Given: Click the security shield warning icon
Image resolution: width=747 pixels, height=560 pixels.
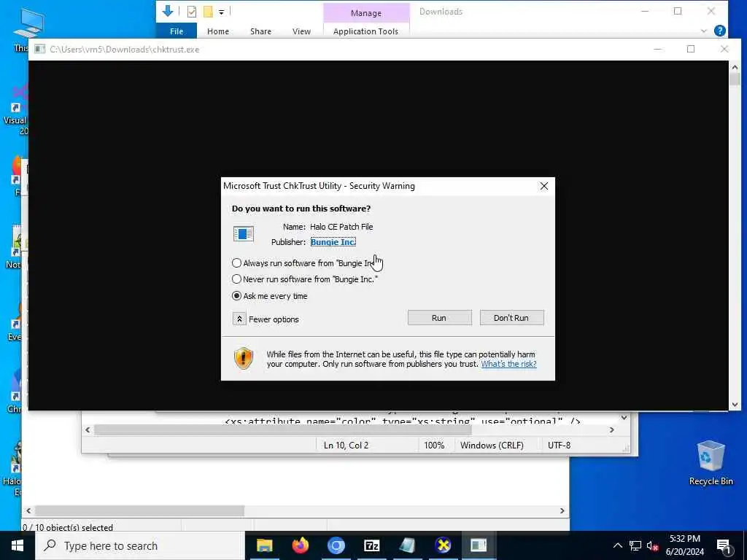Looking at the screenshot, I should (244, 359).
